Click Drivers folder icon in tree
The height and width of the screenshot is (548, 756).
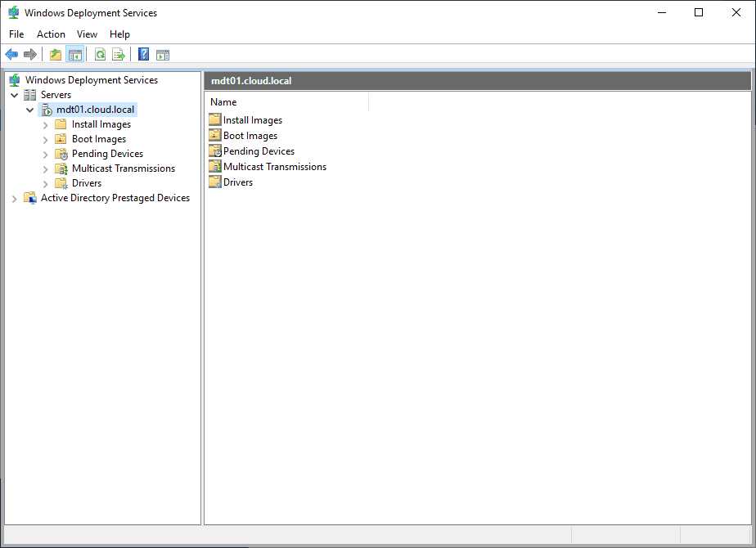(61, 183)
